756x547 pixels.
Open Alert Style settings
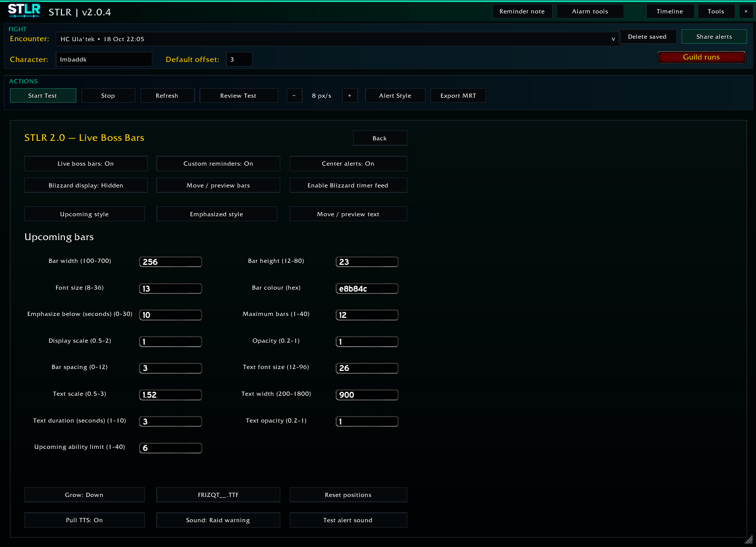395,96
